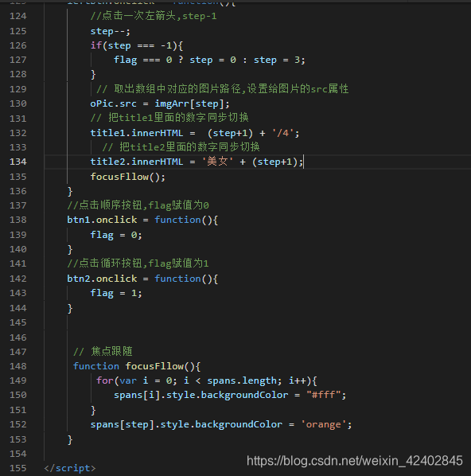Image resolution: width=471 pixels, height=476 pixels.
Task: Click the 'oPic.src = imgArr[step];' line
Action: [160, 103]
